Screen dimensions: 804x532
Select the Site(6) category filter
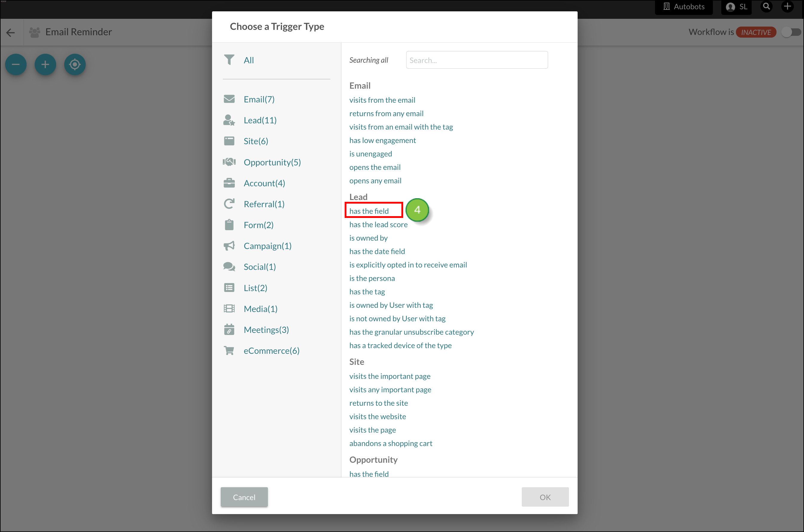[256, 141]
